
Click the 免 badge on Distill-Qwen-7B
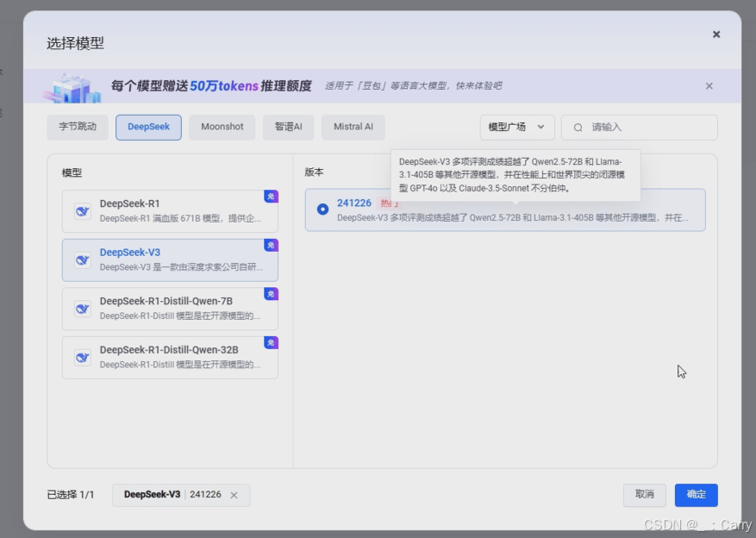point(271,294)
